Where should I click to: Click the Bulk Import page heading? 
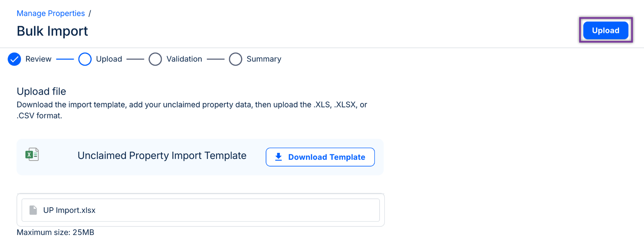tap(52, 31)
